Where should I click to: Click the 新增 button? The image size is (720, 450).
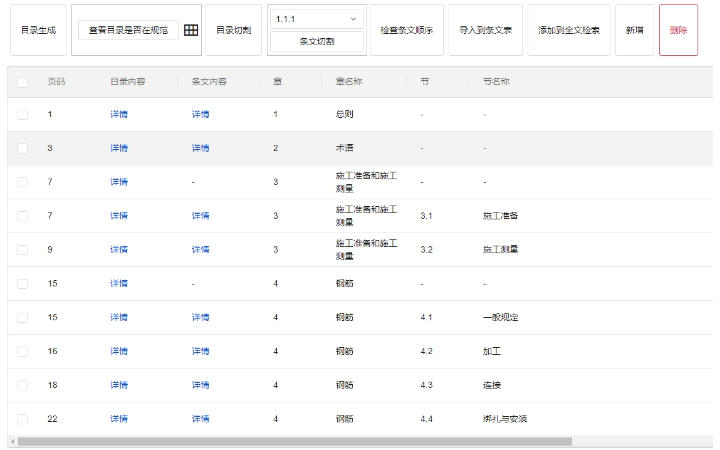[635, 30]
